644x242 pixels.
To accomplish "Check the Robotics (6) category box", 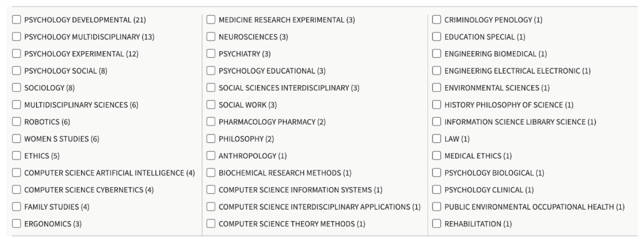I will (x=17, y=122).
